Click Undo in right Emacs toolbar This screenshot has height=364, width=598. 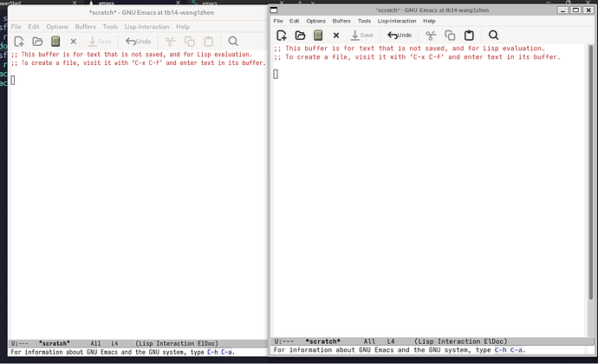tap(400, 36)
